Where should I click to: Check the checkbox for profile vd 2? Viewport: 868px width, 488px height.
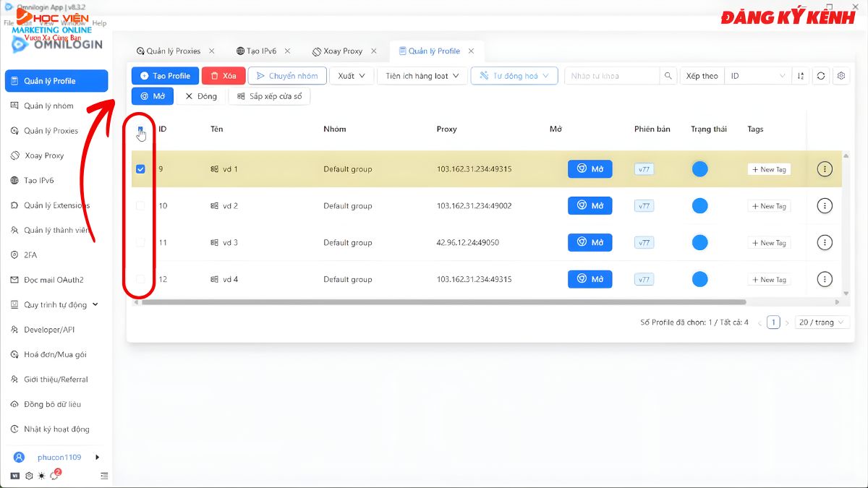[x=140, y=206]
